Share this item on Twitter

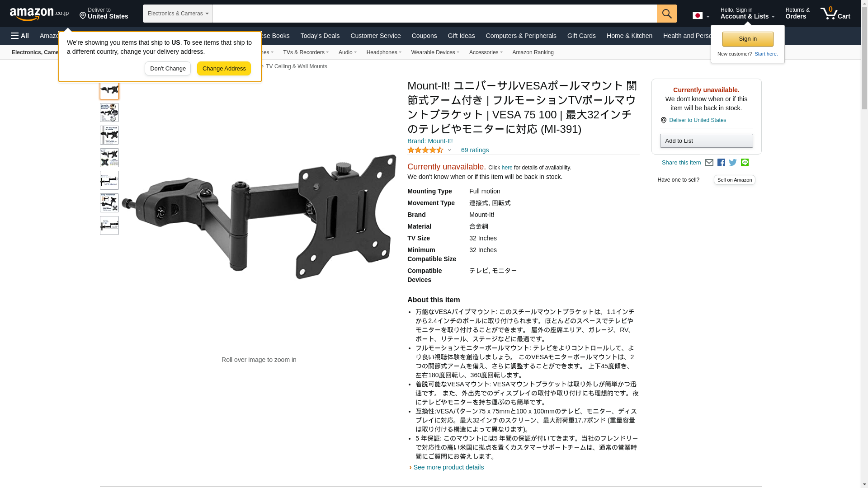click(x=733, y=163)
